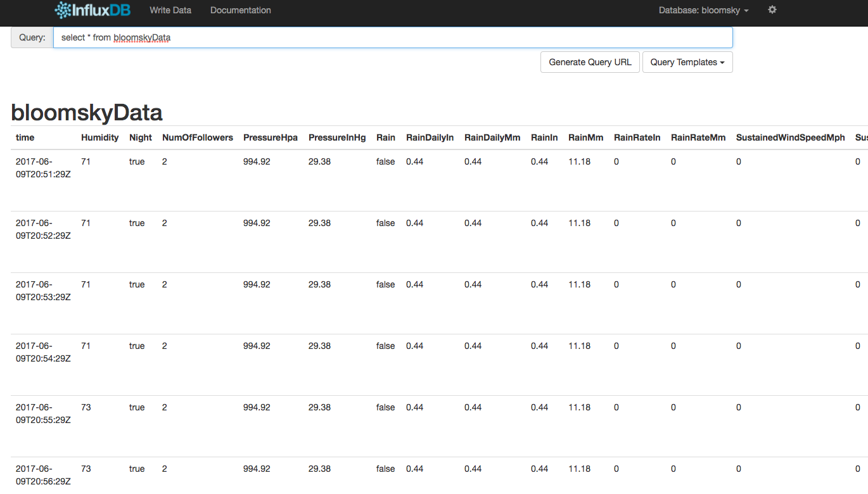Click the PressureInHg column header
The image size is (868, 494).
(337, 137)
